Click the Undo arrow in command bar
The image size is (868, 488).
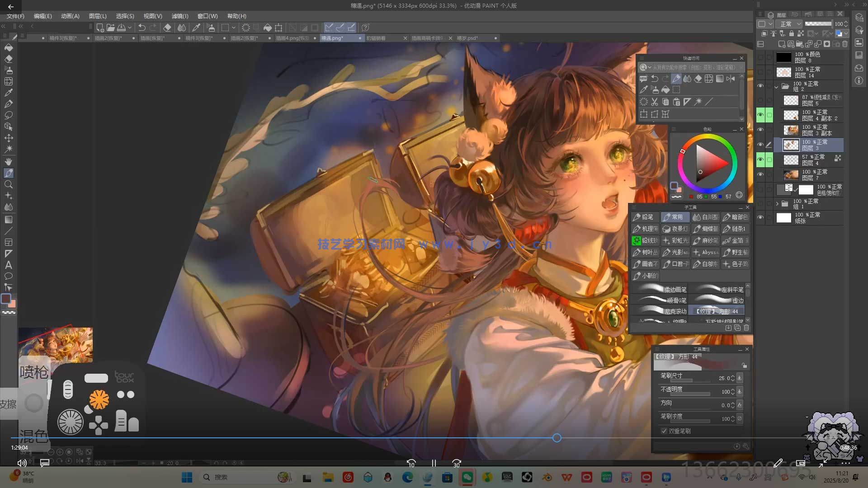pyautogui.click(x=142, y=28)
